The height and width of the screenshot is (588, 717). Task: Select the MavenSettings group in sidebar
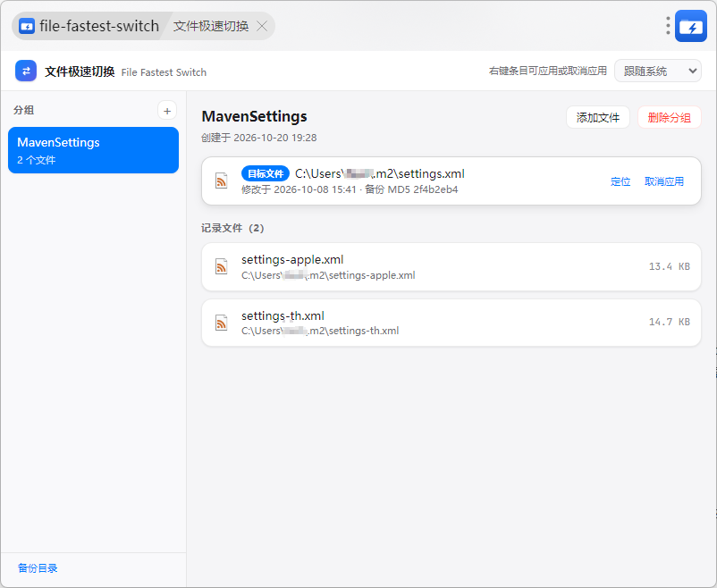coord(93,150)
